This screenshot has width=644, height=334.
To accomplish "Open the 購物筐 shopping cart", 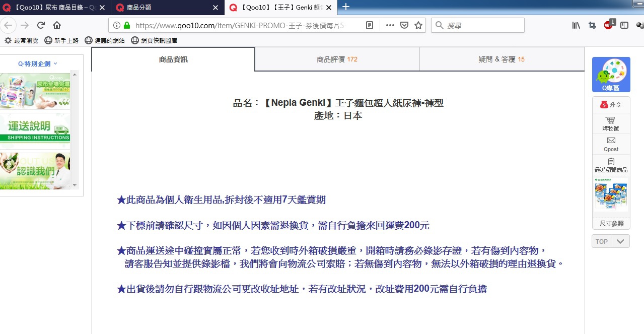I will pos(611,123).
